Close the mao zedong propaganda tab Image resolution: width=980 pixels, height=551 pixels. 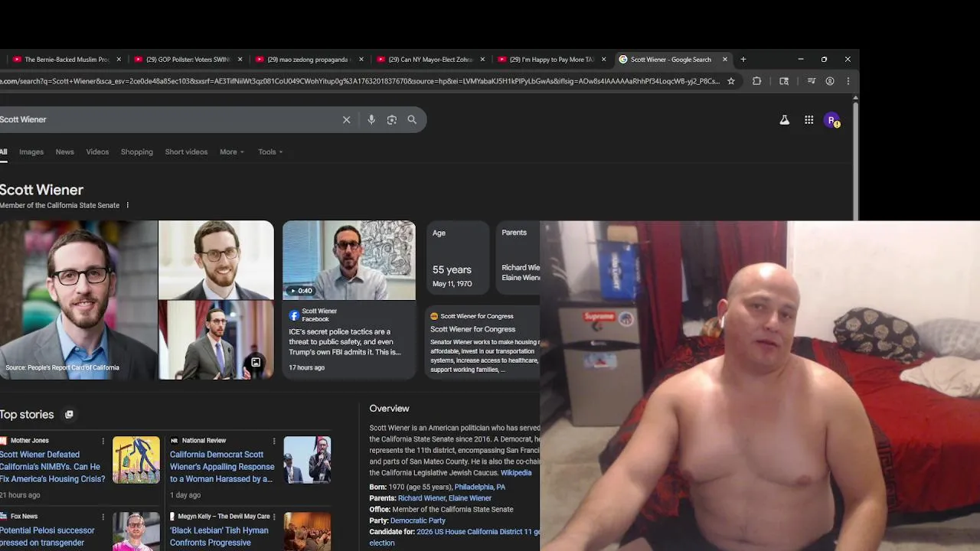(361, 59)
